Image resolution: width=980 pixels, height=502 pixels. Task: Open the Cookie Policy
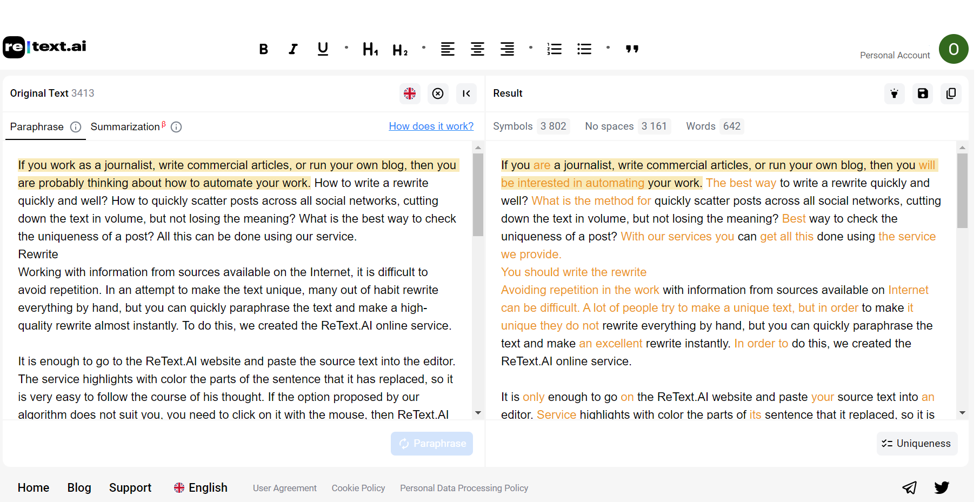tap(358, 488)
